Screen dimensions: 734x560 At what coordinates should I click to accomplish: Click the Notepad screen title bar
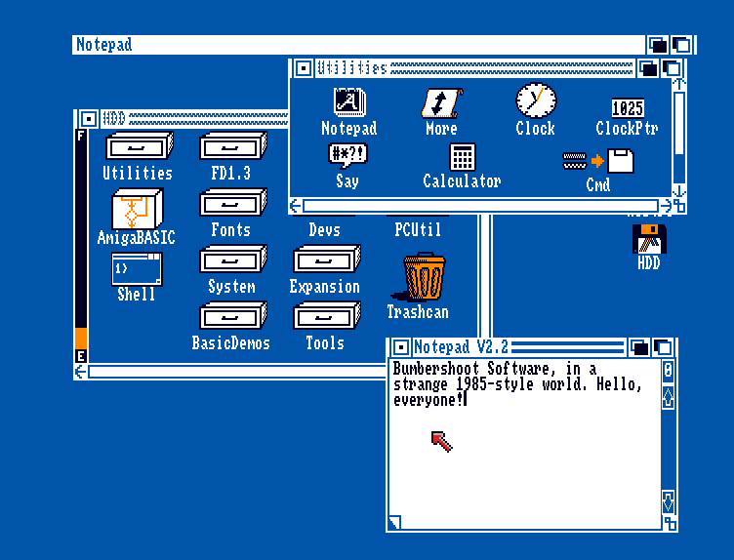click(359, 45)
